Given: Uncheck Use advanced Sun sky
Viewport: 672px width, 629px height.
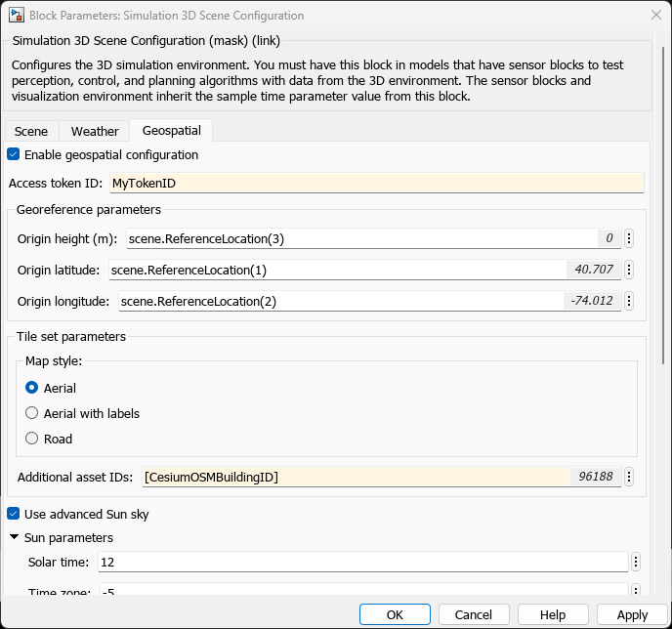Looking at the screenshot, I should (14, 514).
